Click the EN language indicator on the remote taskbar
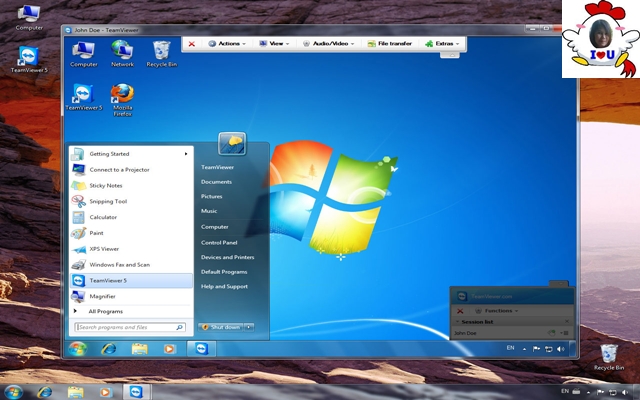The height and width of the screenshot is (400, 640). [510, 348]
